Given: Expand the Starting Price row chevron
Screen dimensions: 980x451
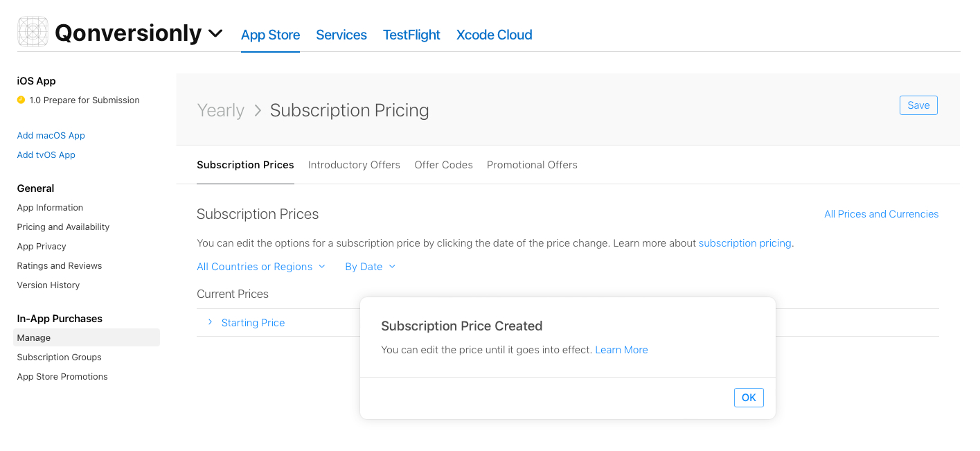Looking at the screenshot, I should pyautogui.click(x=210, y=322).
